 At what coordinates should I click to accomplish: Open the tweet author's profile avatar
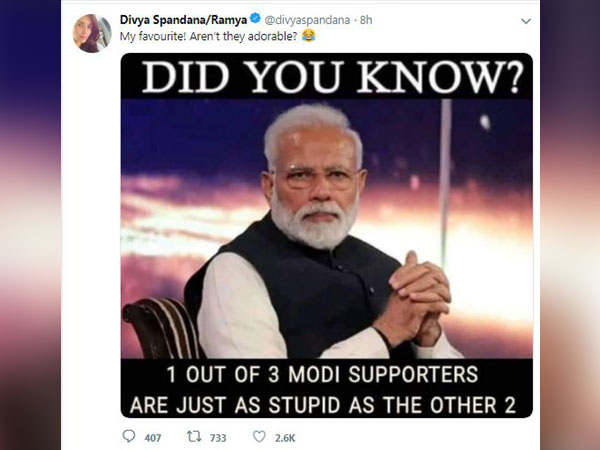pyautogui.click(x=92, y=32)
